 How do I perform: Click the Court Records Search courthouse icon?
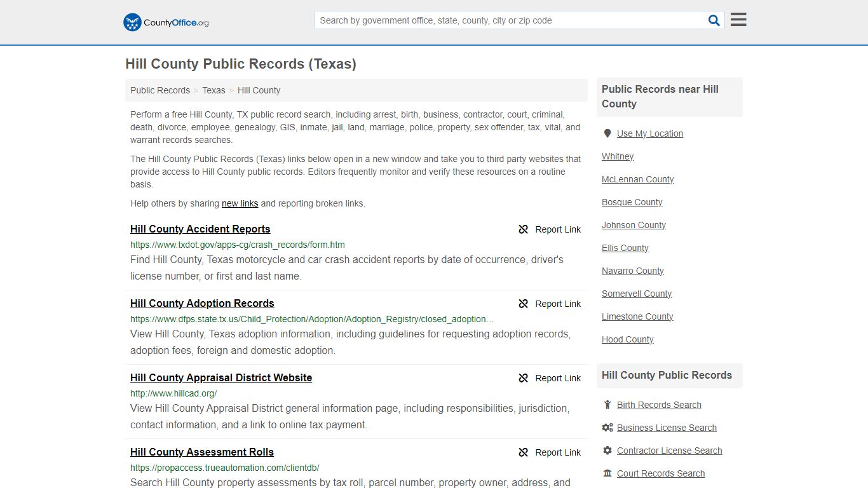pos(607,473)
